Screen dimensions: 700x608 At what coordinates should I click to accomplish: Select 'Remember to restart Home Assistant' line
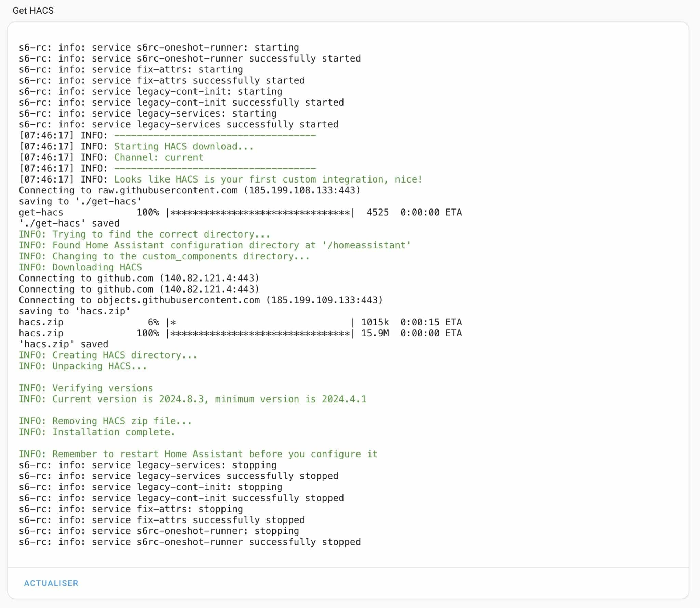pos(198,454)
